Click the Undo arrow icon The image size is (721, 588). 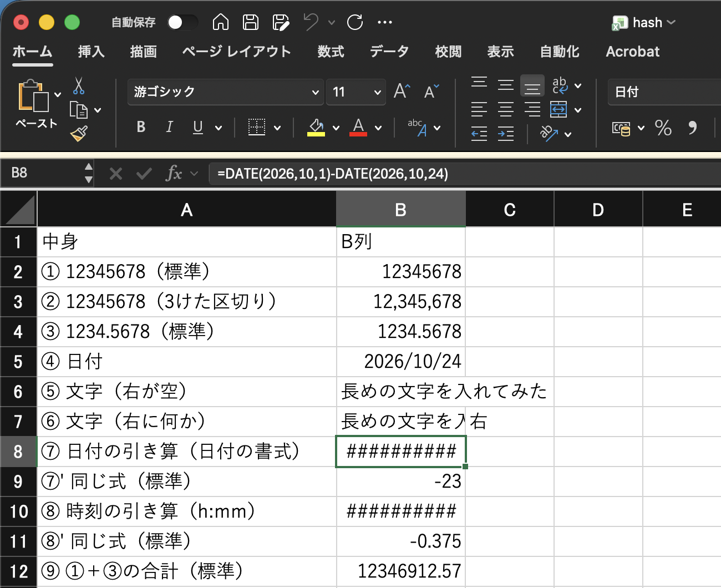pos(311,22)
